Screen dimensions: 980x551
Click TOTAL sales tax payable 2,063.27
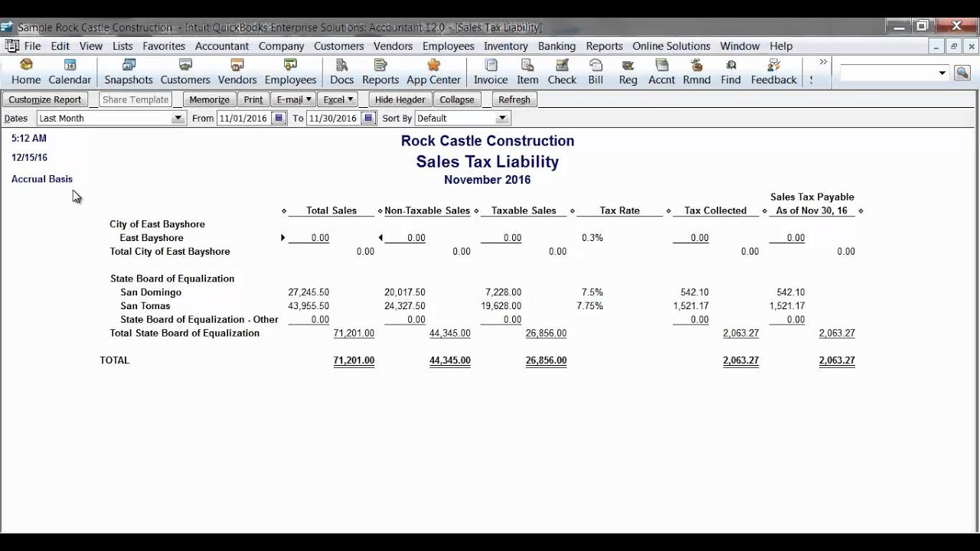click(837, 360)
